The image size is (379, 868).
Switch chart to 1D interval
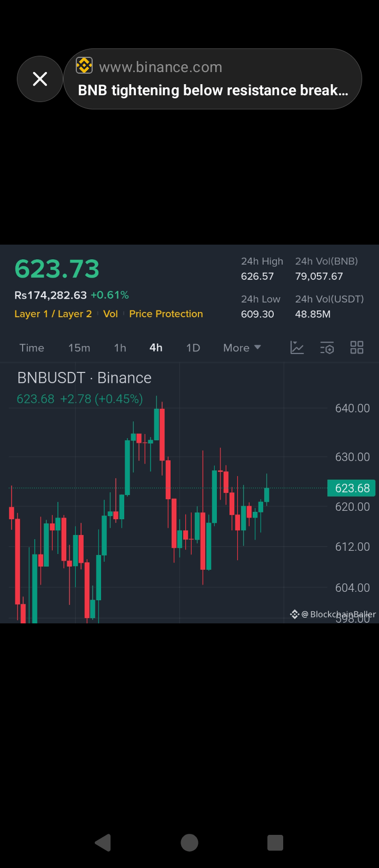(x=193, y=348)
